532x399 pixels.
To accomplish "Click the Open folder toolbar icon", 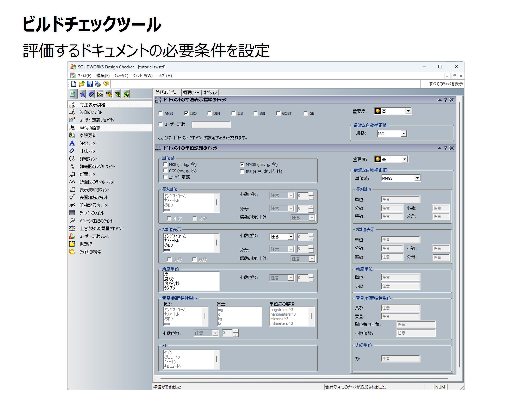I will pos(82,84).
